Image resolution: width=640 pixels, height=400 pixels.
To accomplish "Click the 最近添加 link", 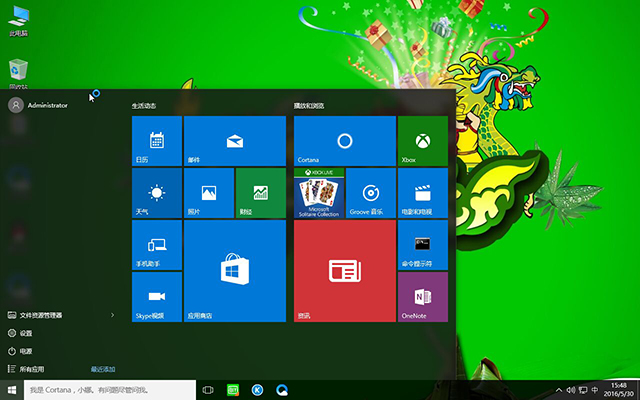I will click(x=103, y=369).
